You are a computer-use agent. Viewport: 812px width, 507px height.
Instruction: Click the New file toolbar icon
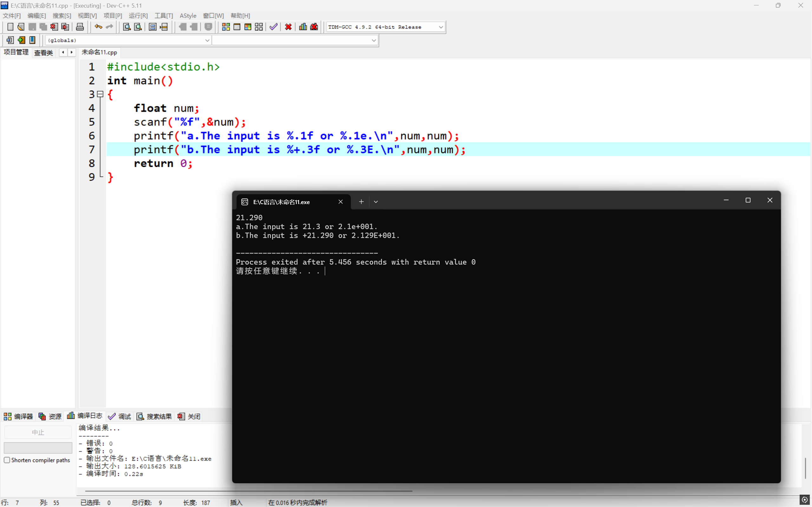point(10,27)
